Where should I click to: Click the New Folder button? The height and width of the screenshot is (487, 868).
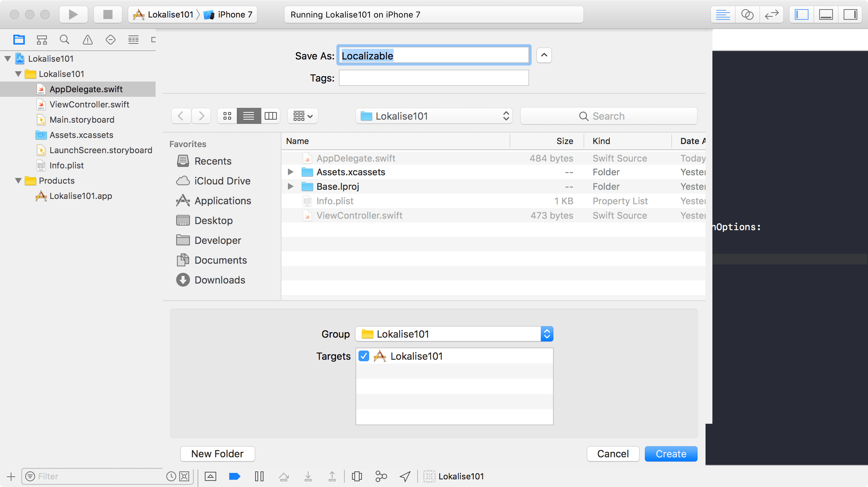pos(217,453)
